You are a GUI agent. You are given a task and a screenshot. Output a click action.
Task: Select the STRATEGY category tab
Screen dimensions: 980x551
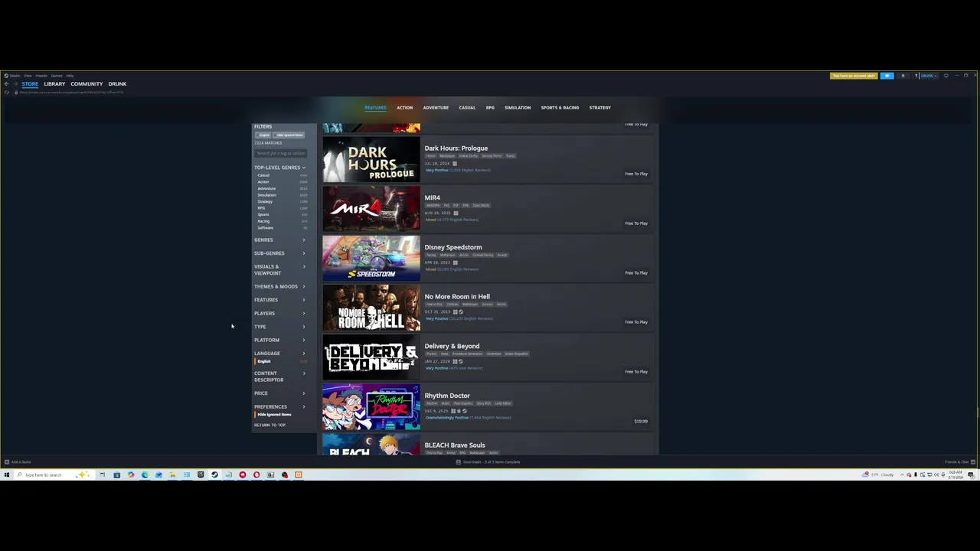point(599,108)
